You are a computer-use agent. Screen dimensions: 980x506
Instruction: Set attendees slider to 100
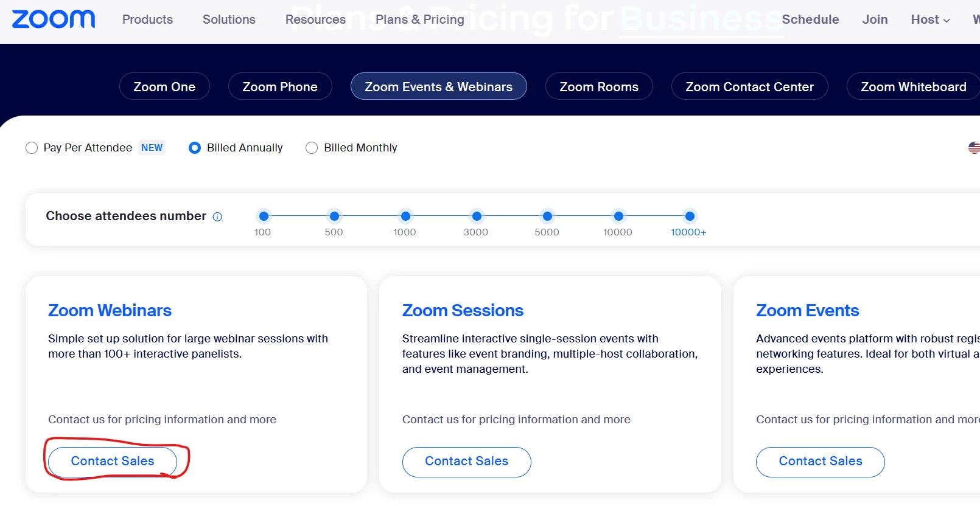(x=264, y=216)
